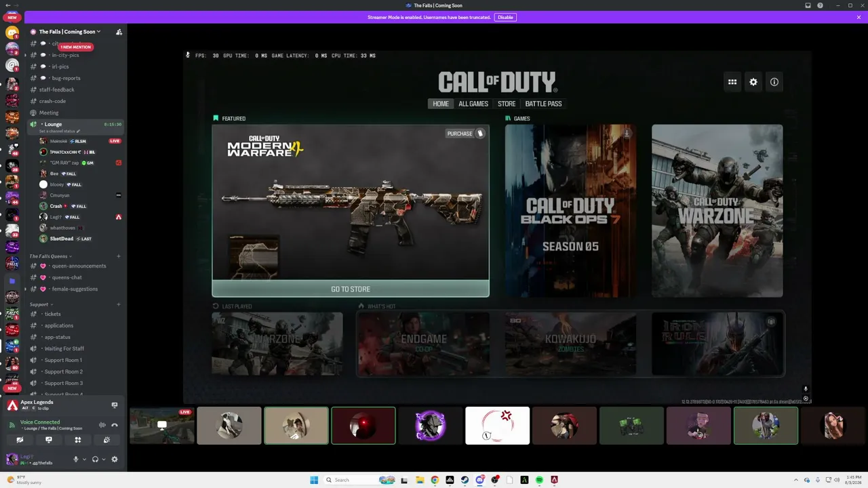The height and width of the screenshot is (488, 868).
Task: Open the STORE tab
Action: tap(507, 104)
